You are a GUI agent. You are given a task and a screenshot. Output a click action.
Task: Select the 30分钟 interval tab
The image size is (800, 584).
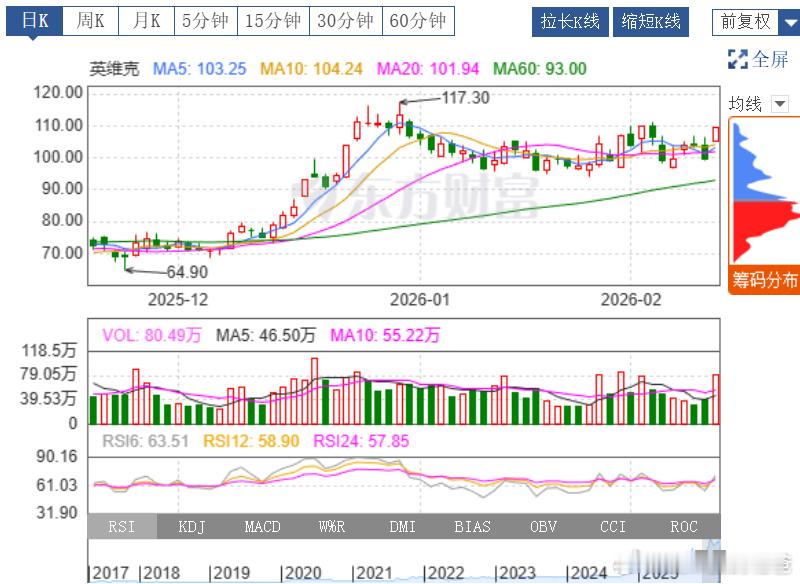click(x=346, y=21)
